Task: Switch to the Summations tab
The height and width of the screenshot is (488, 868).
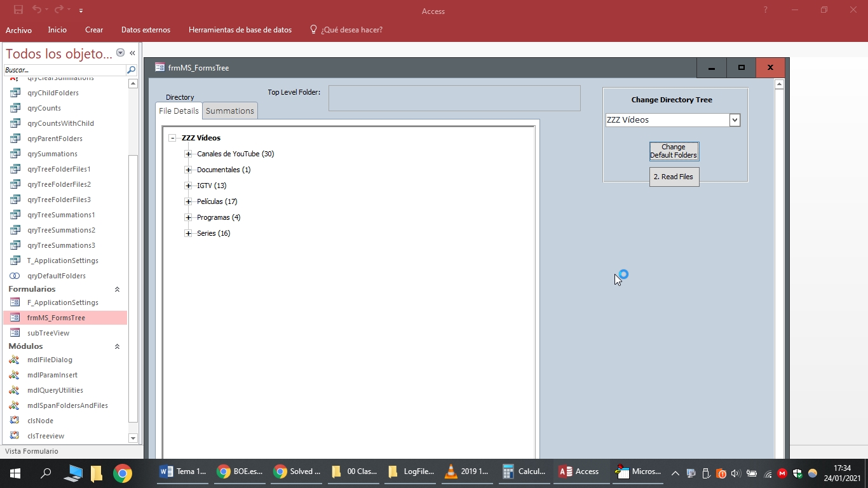Action: tap(230, 111)
